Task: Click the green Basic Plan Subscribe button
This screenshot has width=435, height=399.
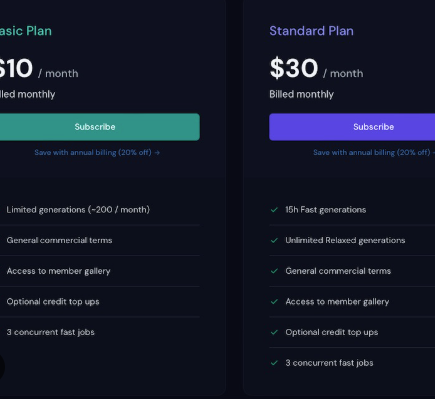Action: (99, 127)
